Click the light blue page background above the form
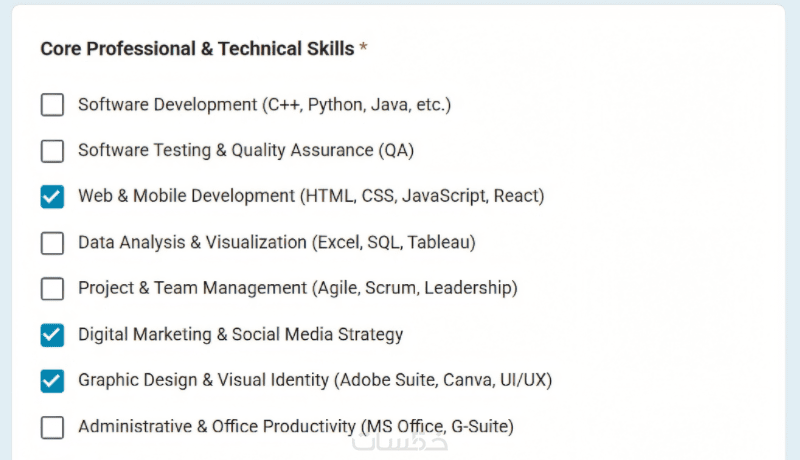The width and height of the screenshot is (800, 460). click(400, 2)
